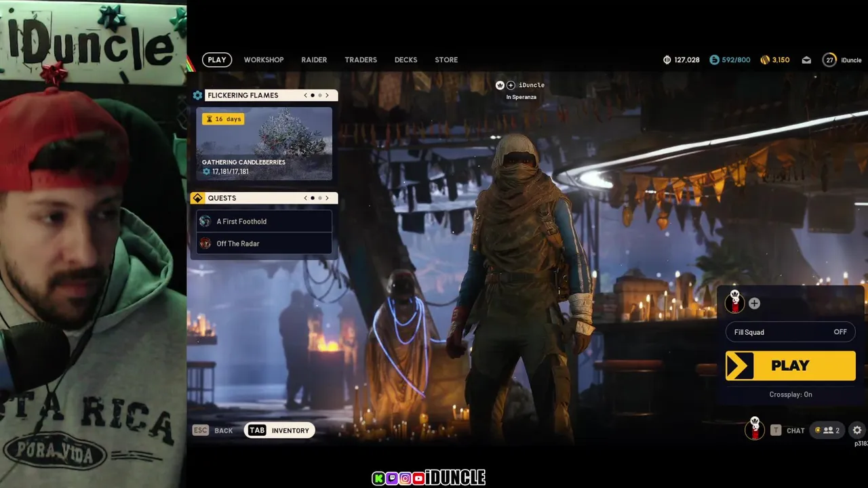Click the Flickering Flames header title
868x488 pixels.
pos(243,96)
